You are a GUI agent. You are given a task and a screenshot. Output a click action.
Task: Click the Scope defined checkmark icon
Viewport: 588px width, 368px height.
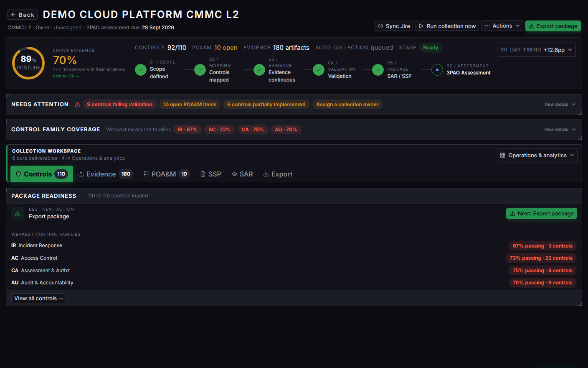[x=141, y=70]
